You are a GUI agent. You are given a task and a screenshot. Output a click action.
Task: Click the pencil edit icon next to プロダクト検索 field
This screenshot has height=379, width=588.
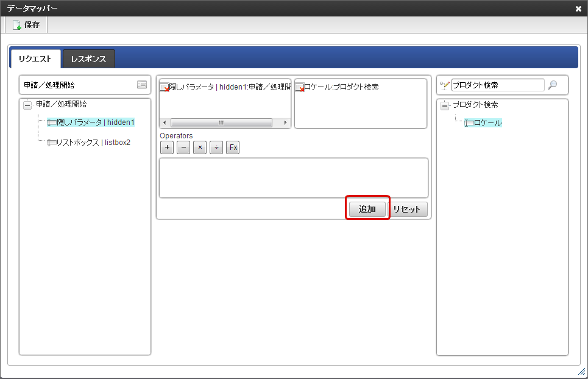(445, 85)
